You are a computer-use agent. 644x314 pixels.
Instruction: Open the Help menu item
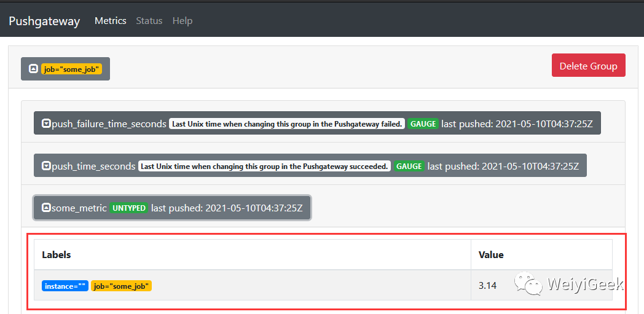coord(183,20)
